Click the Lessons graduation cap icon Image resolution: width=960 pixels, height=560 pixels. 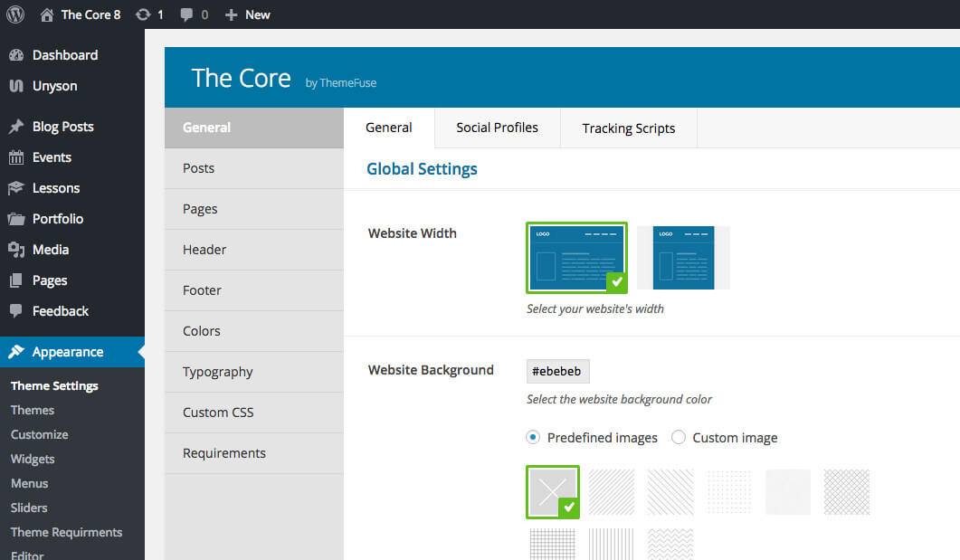click(16, 188)
